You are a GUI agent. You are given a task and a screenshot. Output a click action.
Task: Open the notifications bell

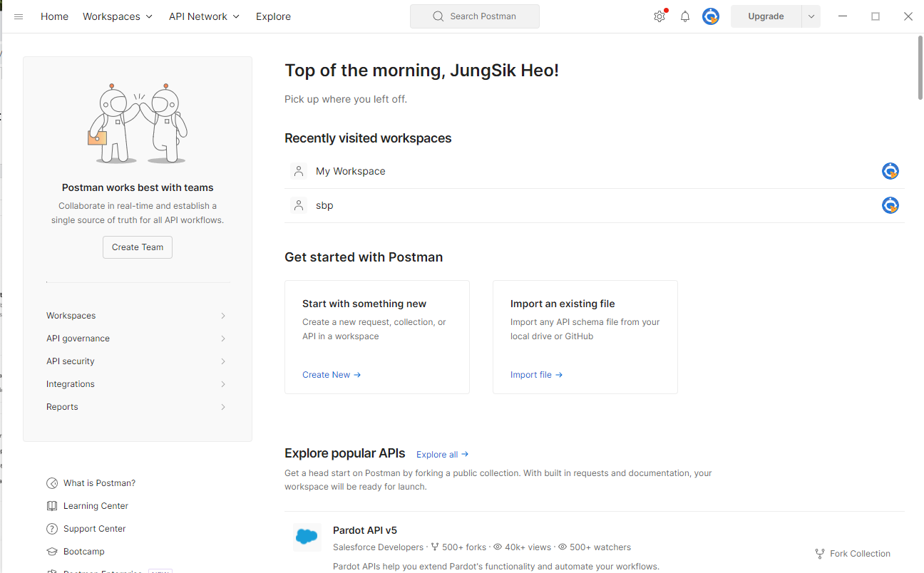click(685, 16)
